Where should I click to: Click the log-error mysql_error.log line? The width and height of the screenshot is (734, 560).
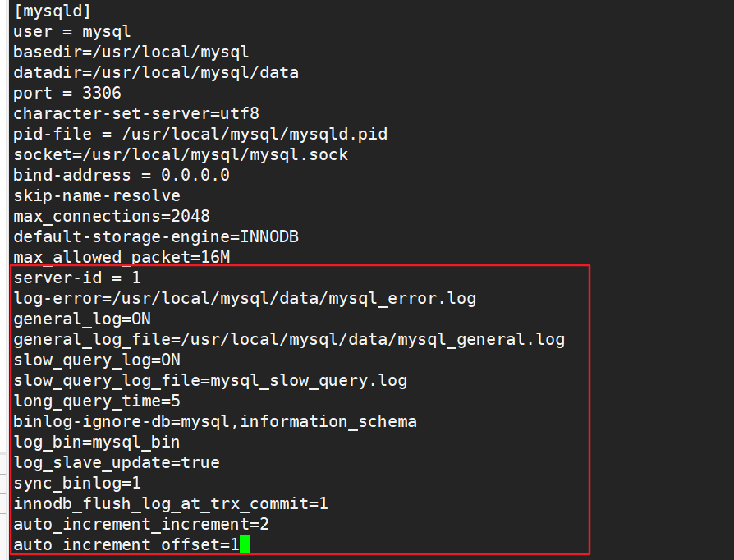pyautogui.click(x=245, y=298)
